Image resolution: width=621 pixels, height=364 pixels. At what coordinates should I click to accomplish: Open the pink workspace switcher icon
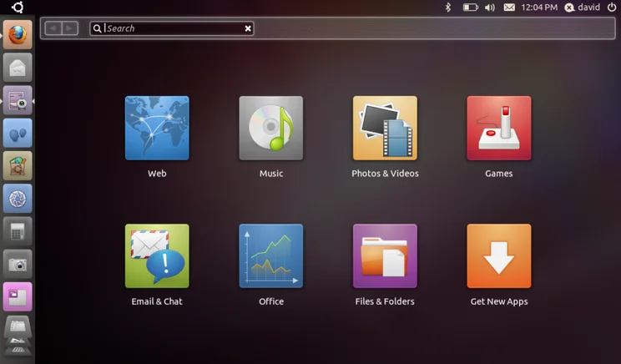18,296
